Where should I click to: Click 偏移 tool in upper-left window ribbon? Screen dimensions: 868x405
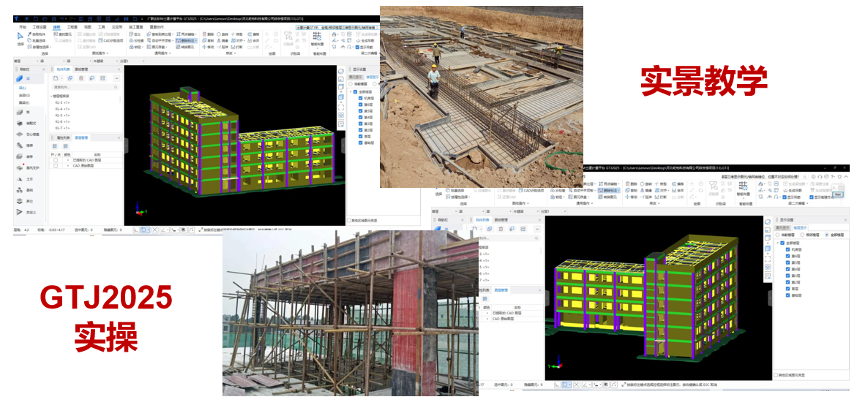coord(253,34)
